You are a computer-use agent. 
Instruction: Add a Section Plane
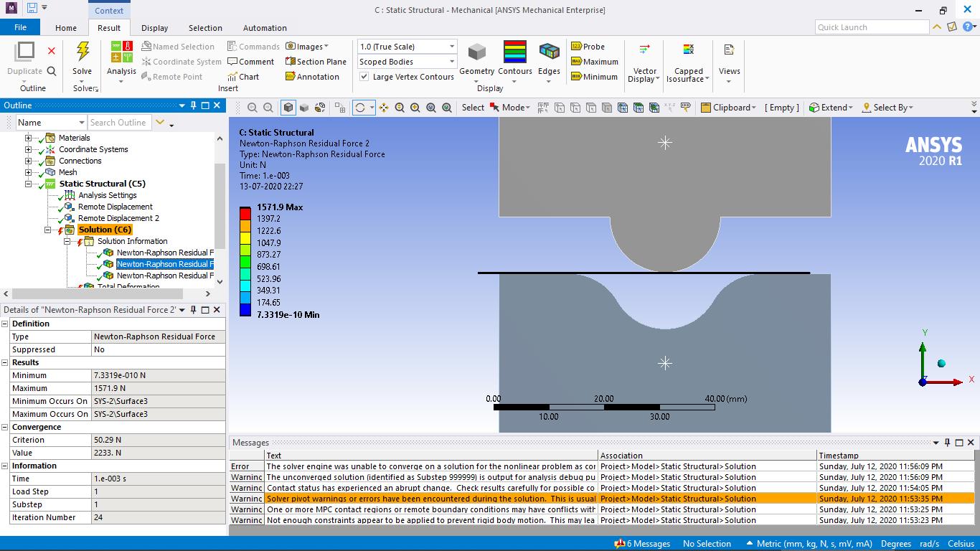click(316, 62)
